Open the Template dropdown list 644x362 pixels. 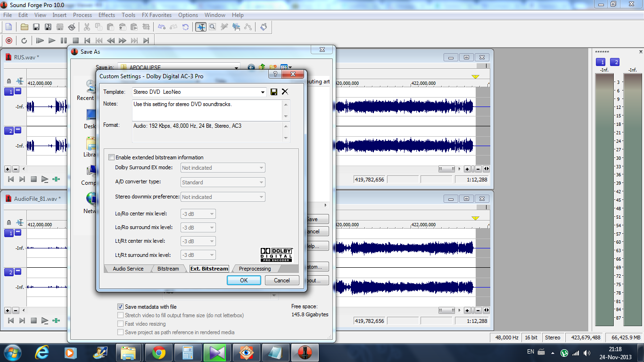(263, 92)
